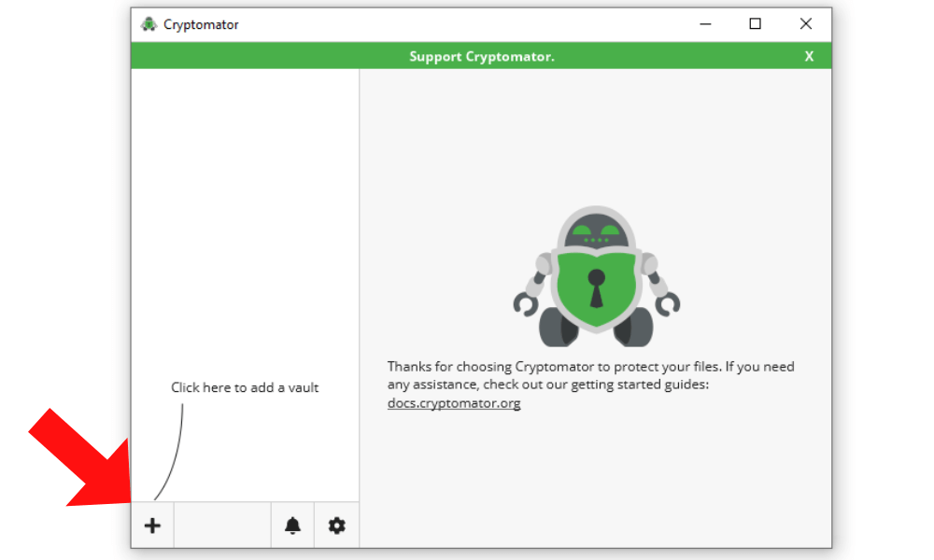Open the docs.cryptomator.org link
The width and height of the screenshot is (934, 560).
pyautogui.click(x=454, y=403)
